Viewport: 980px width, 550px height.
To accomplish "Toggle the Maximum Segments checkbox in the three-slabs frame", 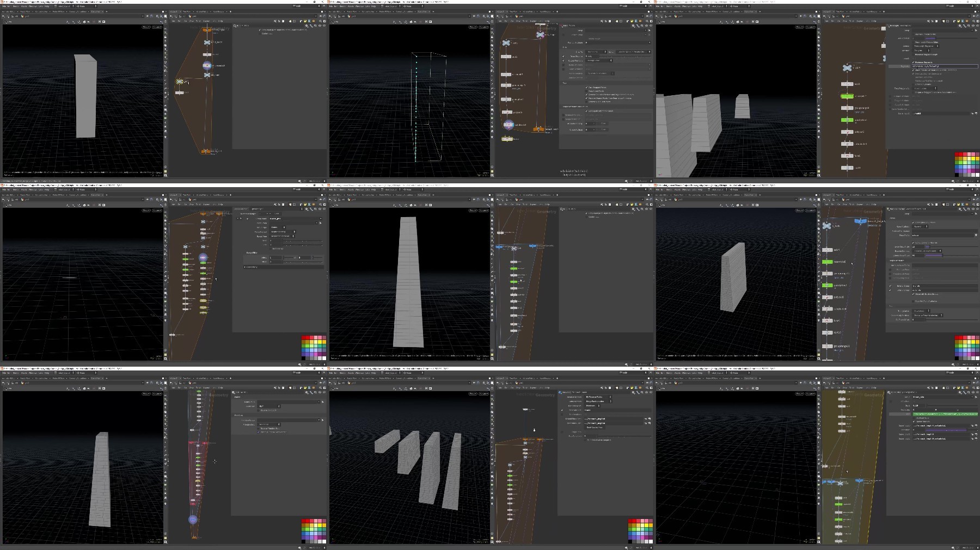I will point(914,63).
